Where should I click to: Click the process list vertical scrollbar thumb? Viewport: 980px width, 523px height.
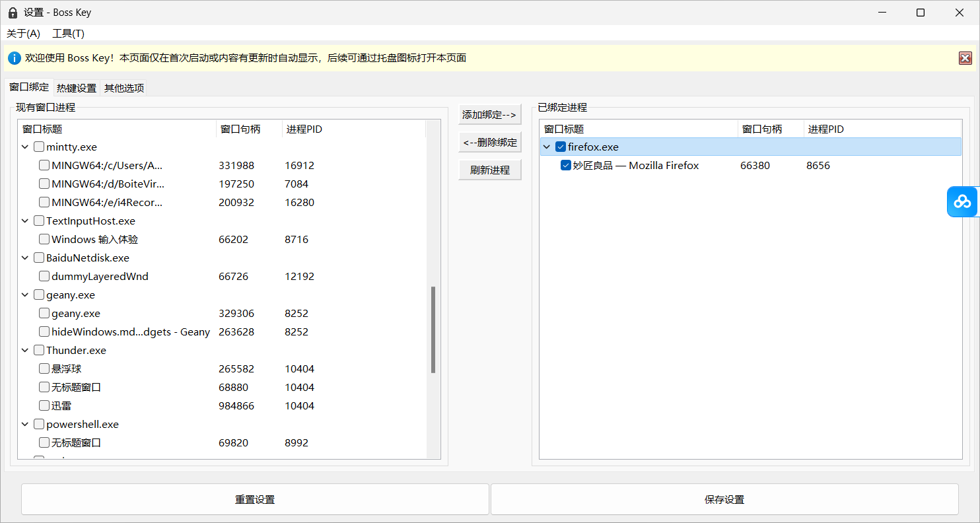(433, 330)
